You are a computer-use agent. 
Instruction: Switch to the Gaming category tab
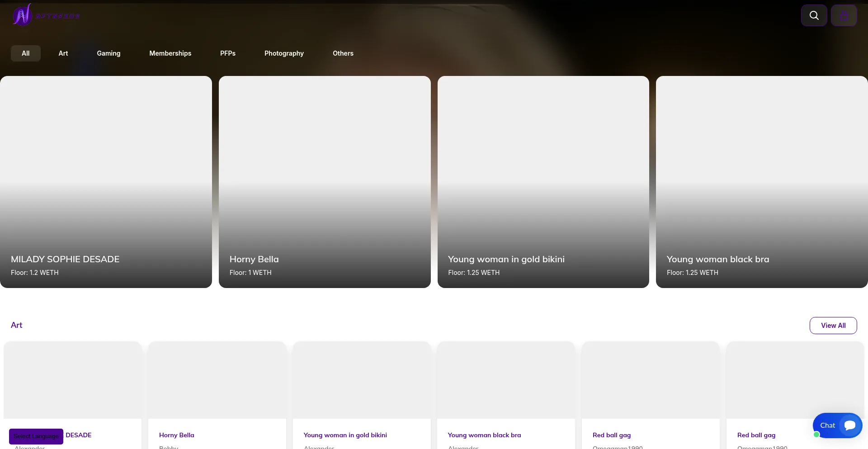[108, 53]
